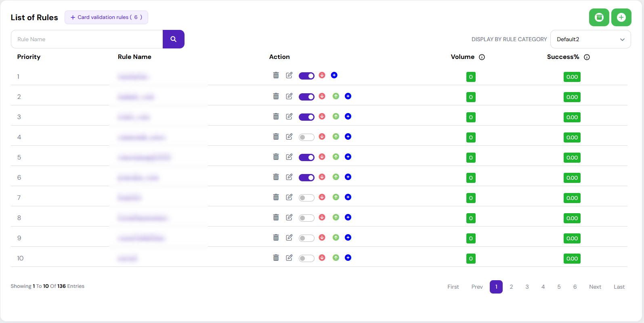Click the First pagination link
This screenshot has width=644, height=323.
coord(453,287)
